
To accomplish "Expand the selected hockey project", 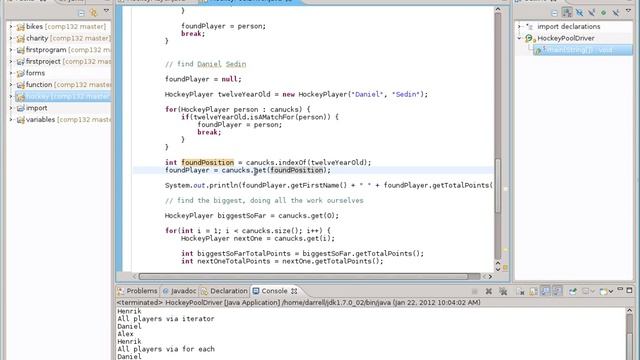I will 11,97.
